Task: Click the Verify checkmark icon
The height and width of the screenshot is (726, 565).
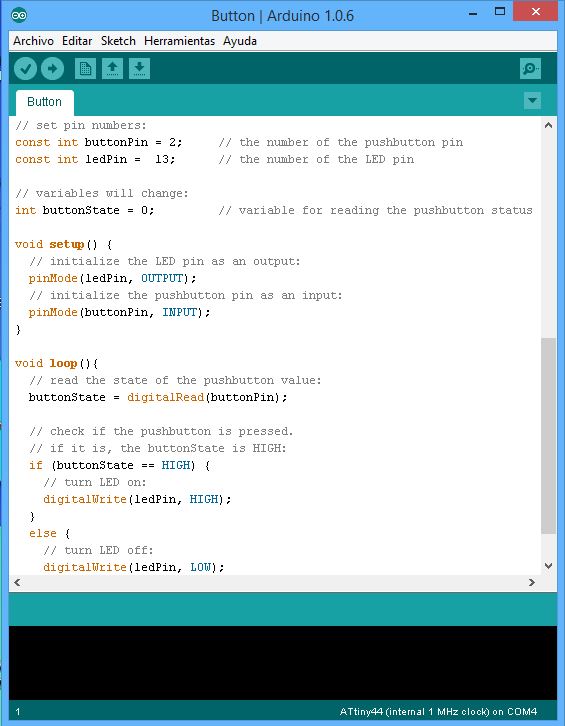Action: tap(25, 69)
